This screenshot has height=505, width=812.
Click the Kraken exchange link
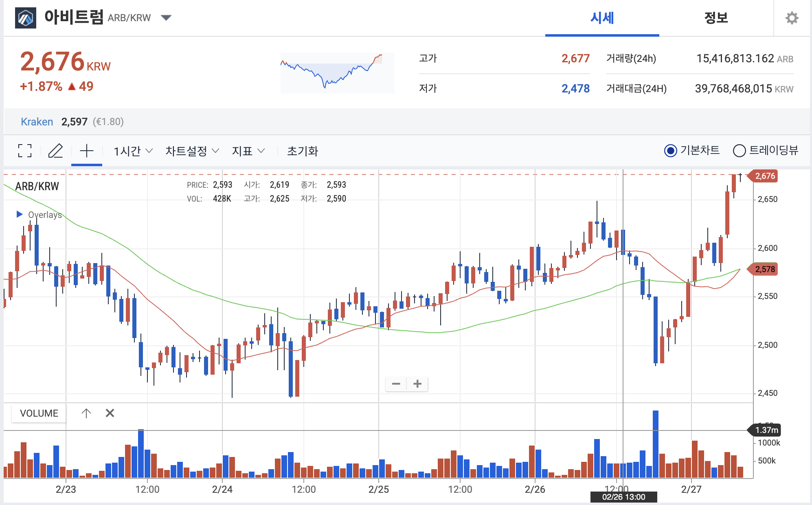[37, 121]
